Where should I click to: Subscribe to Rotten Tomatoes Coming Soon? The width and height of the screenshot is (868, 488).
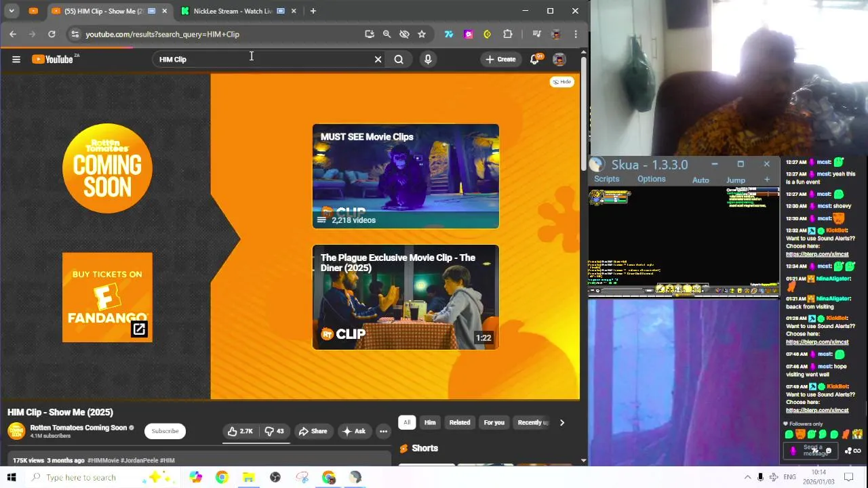click(x=165, y=431)
